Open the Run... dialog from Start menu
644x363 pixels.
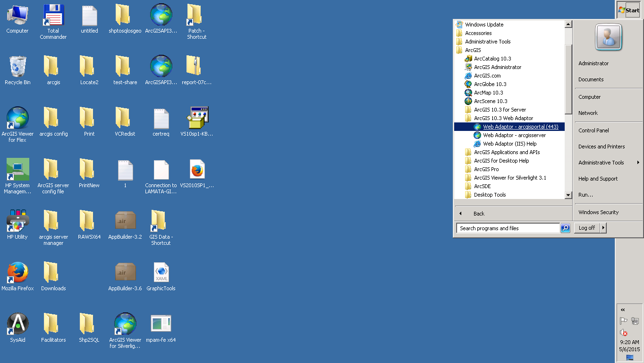tap(585, 195)
